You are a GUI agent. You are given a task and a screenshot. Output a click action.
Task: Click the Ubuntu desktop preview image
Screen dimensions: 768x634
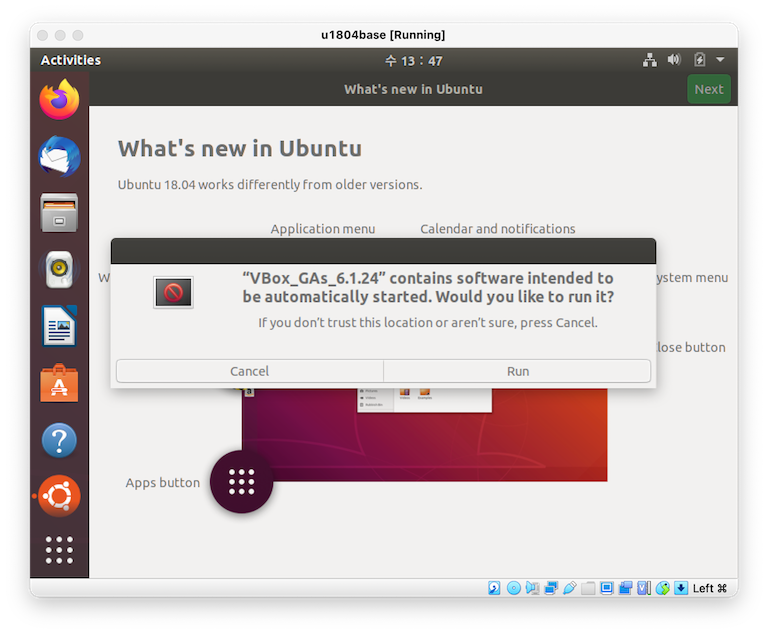pyautogui.click(x=425, y=435)
